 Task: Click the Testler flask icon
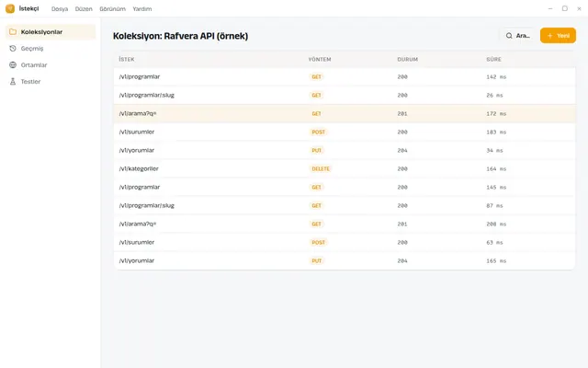[13, 82]
